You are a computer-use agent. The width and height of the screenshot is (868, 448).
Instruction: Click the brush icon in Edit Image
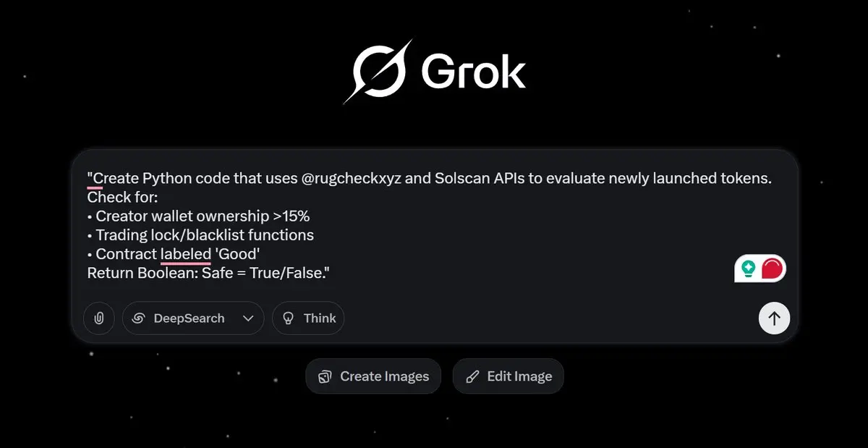click(x=472, y=376)
